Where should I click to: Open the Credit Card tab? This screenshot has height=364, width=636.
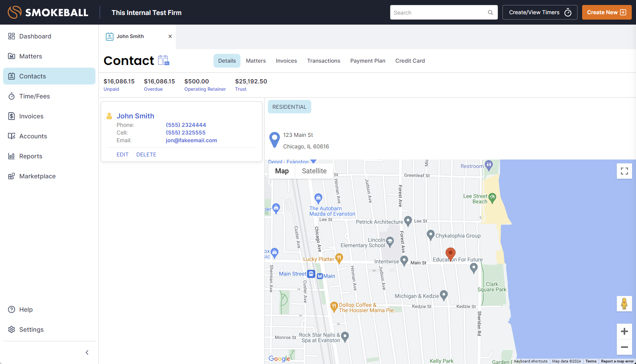[x=410, y=61]
